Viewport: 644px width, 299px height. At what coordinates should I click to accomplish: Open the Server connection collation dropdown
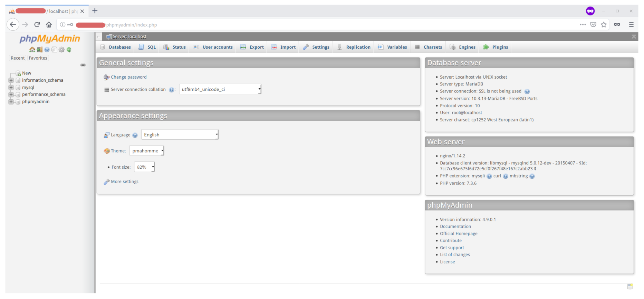click(220, 89)
